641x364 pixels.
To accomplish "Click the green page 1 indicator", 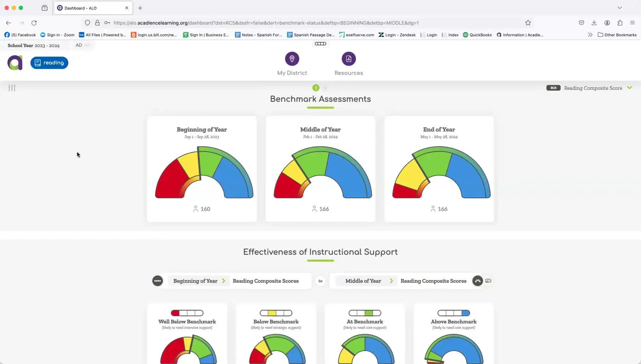I will [316, 88].
